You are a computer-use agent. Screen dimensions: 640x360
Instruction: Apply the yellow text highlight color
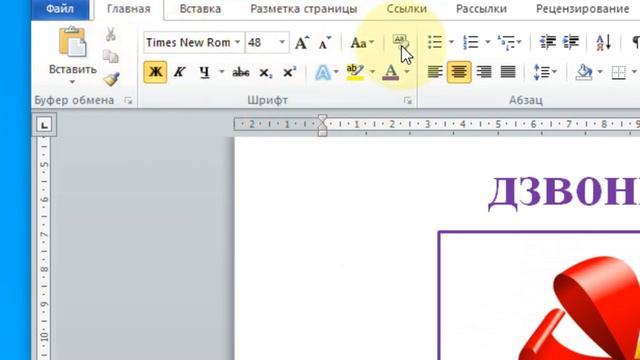(x=355, y=72)
